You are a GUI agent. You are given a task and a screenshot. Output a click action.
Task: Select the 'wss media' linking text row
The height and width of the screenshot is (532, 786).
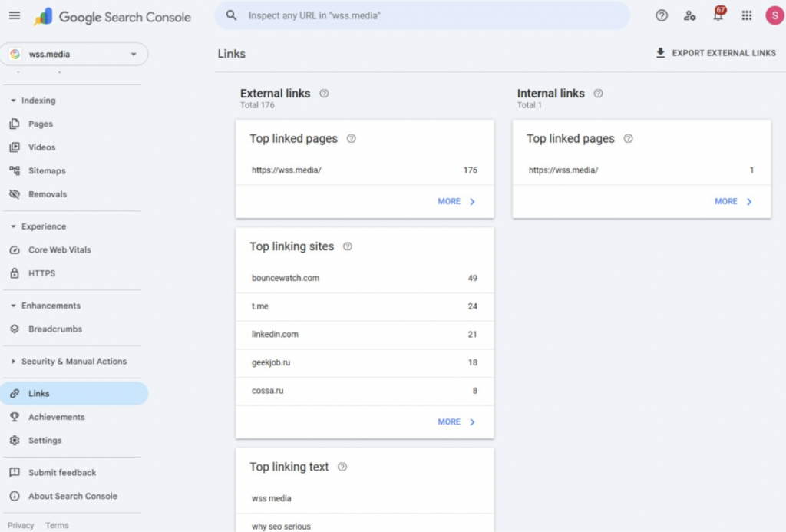(365, 498)
